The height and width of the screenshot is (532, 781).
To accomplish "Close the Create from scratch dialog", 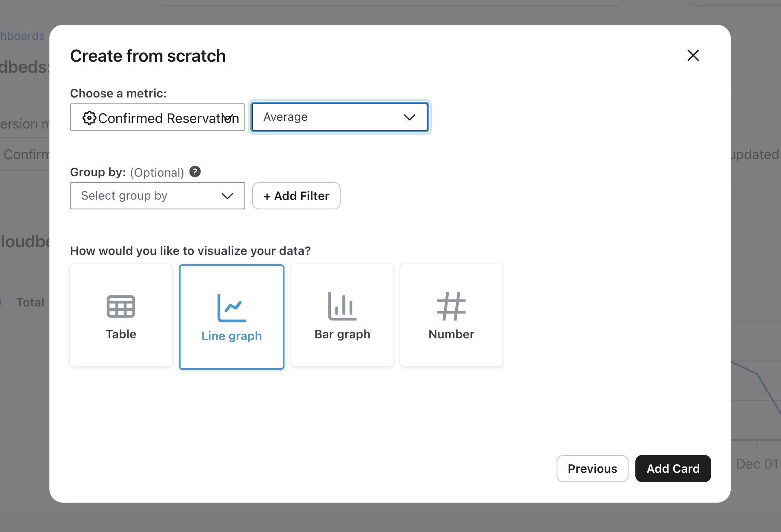I will 693,55.
